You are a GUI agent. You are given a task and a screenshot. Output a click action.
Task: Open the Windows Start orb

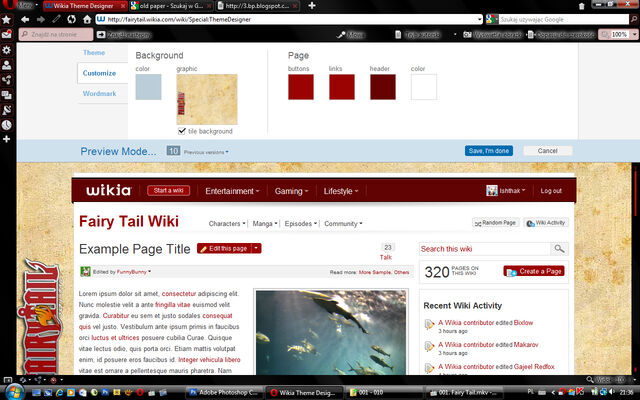click(14, 392)
